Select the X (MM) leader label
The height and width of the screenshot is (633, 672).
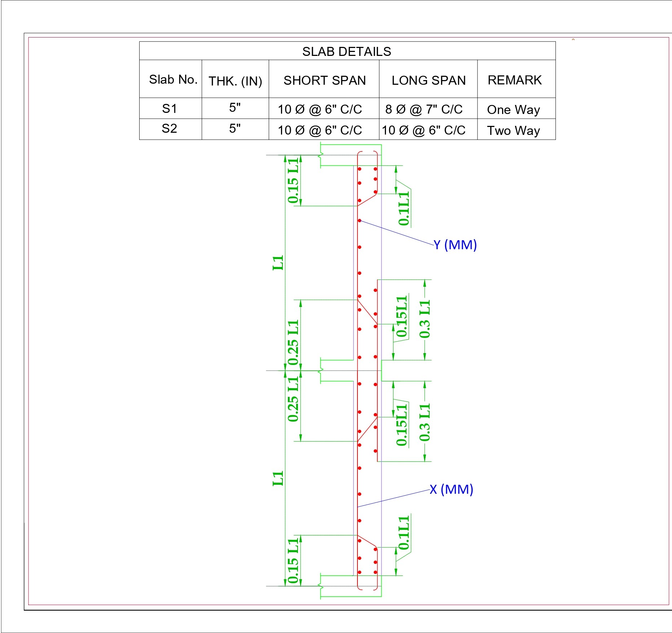point(451,489)
